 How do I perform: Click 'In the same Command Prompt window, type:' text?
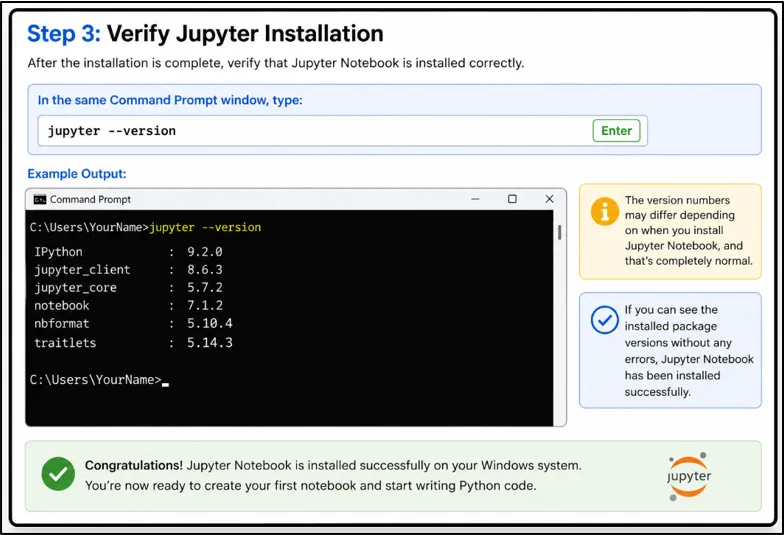coord(170,100)
